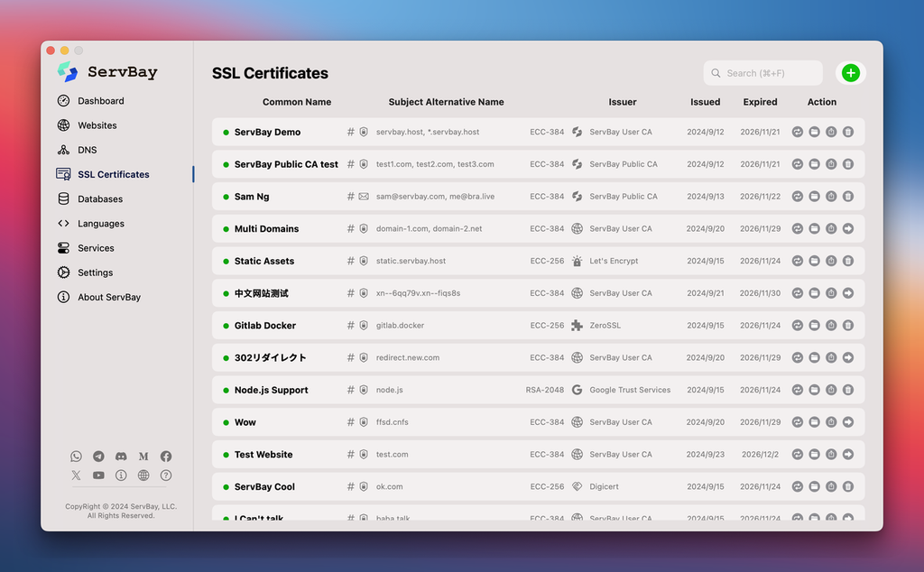
Task: Click the arrow icon on 中文网站测试 row
Action: (x=848, y=293)
